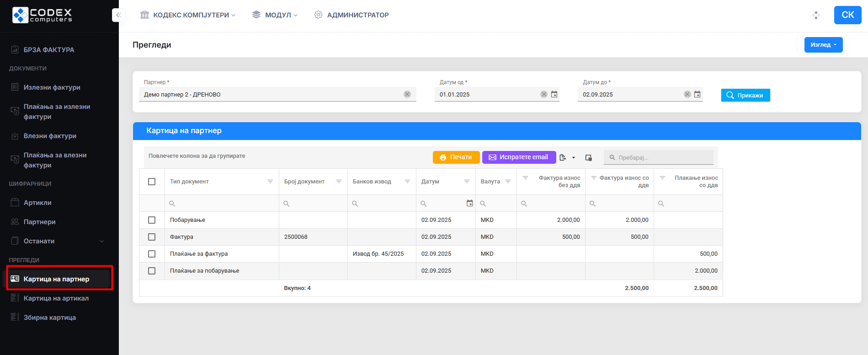Toggle the select-all header checkbox

point(152,182)
